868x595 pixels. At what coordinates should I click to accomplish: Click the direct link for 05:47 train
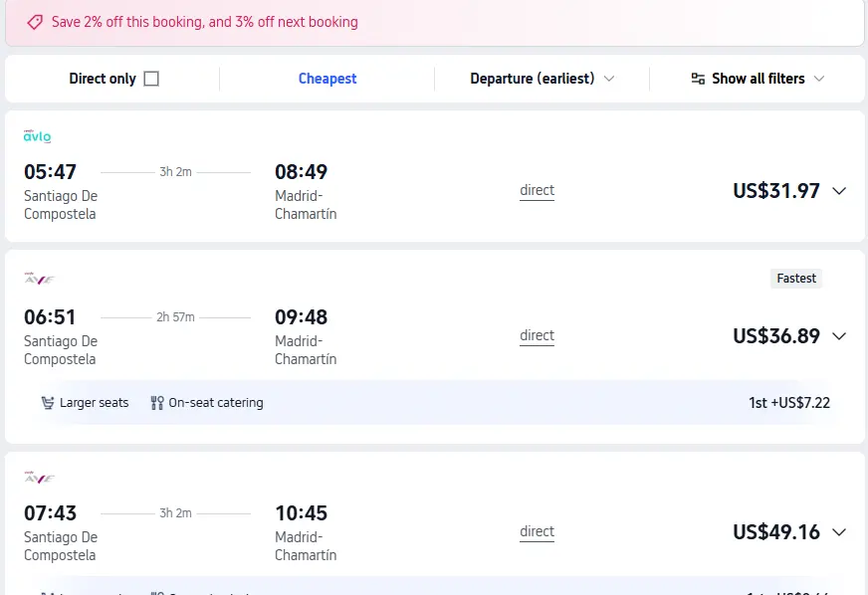(x=537, y=190)
